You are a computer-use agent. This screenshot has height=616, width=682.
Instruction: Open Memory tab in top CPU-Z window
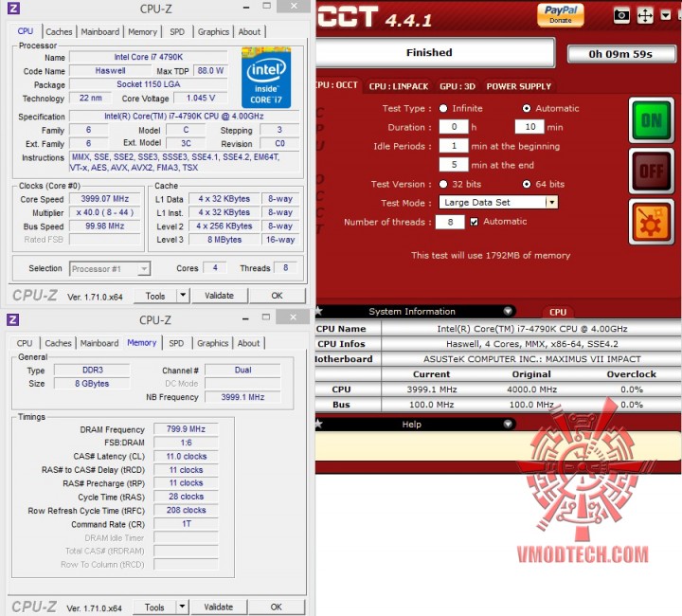[142, 32]
